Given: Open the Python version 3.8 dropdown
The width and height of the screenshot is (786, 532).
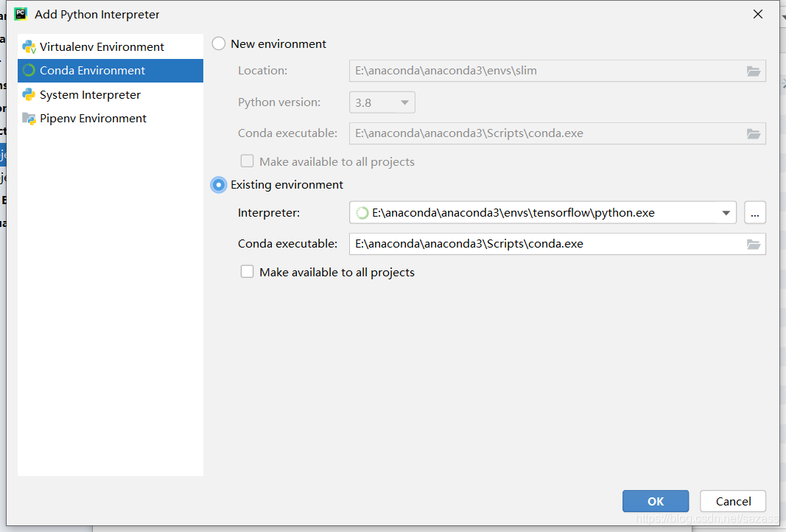Looking at the screenshot, I should click(x=382, y=102).
